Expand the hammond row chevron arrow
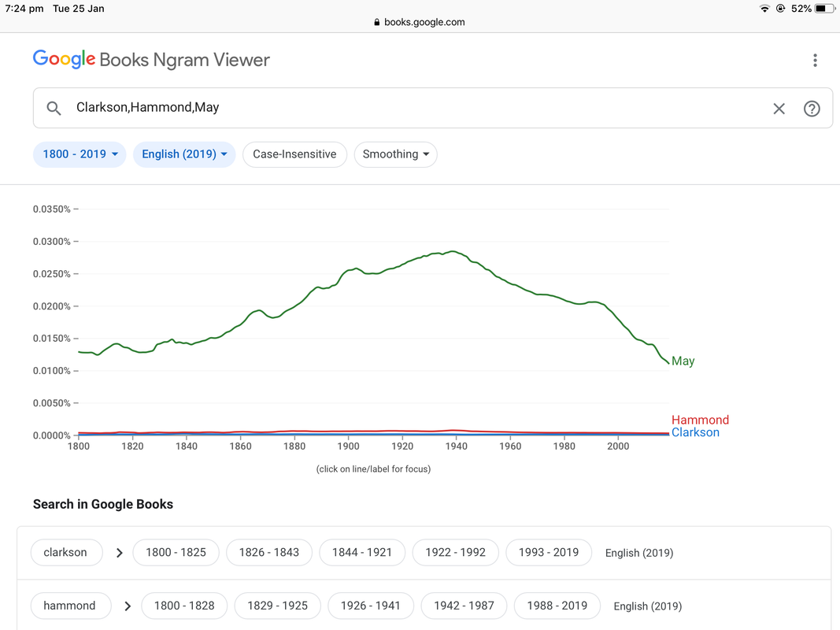This screenshot has width=840, height=630. (x=128, y=606)
